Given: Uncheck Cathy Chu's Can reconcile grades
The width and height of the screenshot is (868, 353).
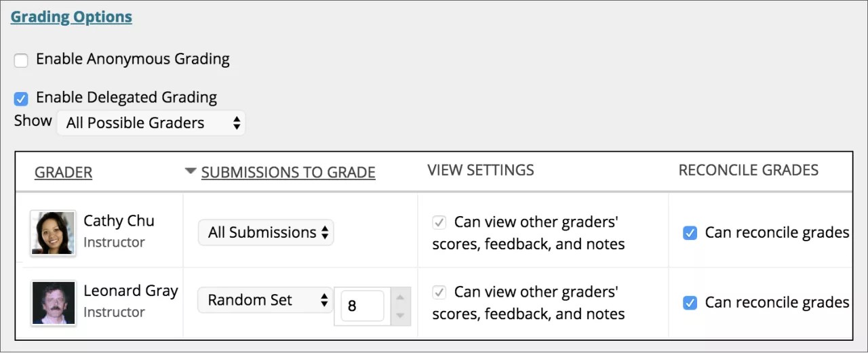Looking at the screenshot, I should pyautogui.click(x=690, y=233).
